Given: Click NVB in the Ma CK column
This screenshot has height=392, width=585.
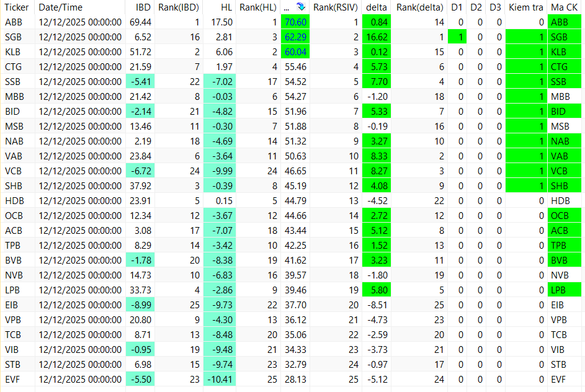Looking at the screenshot, I should [560, 275].
